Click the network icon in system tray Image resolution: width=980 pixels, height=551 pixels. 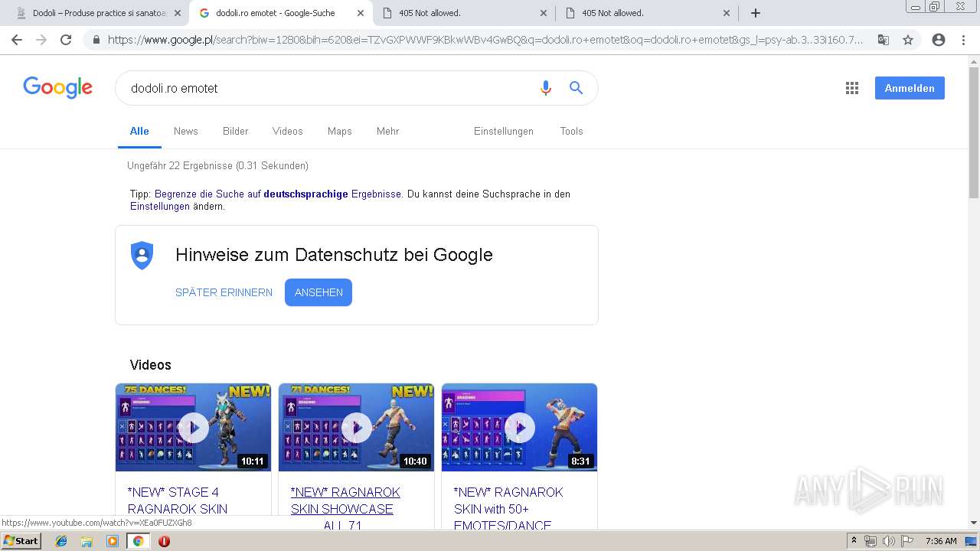point(871,541)
